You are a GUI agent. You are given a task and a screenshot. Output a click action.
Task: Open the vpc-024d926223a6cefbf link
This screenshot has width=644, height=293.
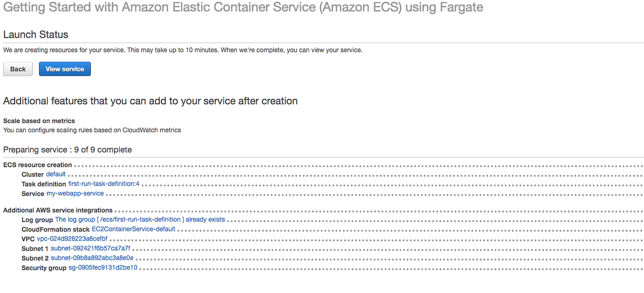(72, 239)
